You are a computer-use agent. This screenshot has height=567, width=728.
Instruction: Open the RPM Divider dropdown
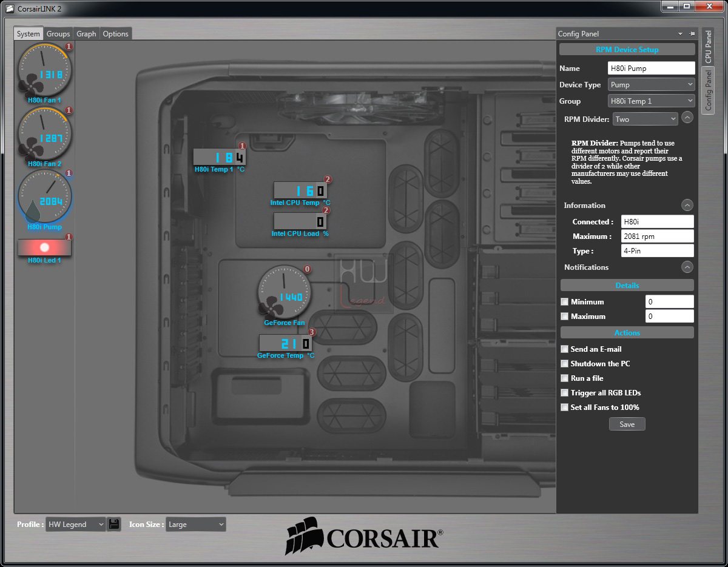[x=645, y=119]
